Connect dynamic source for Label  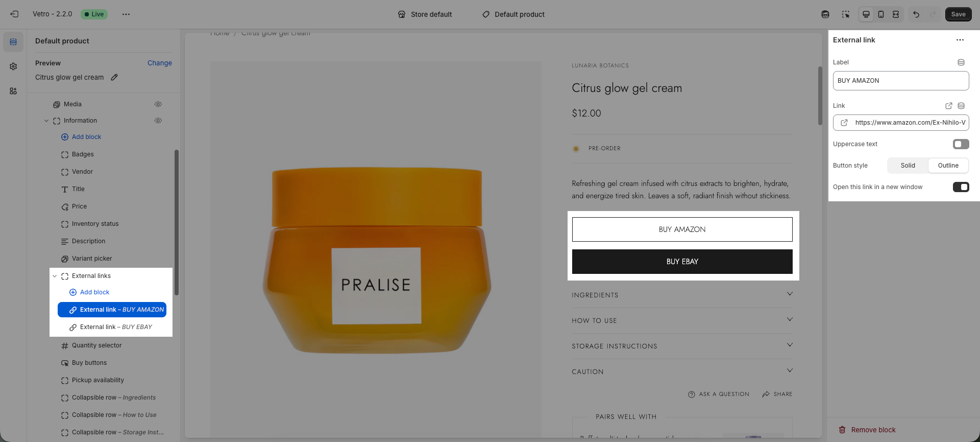coord(961,62)
